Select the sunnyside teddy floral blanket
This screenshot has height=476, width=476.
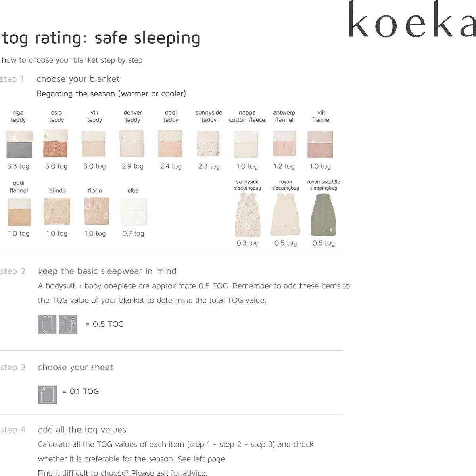click(x=209, y=144)
